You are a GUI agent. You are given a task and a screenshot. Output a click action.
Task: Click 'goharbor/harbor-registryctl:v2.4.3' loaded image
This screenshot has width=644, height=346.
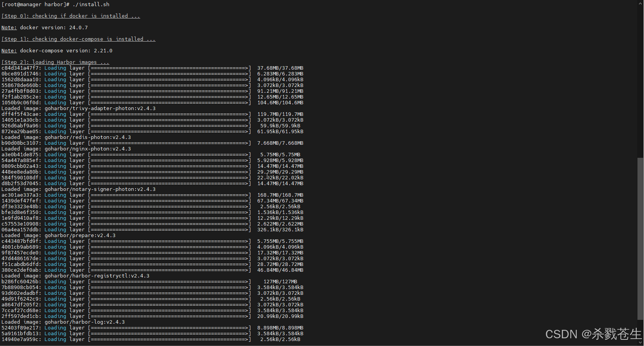(97, 276)
